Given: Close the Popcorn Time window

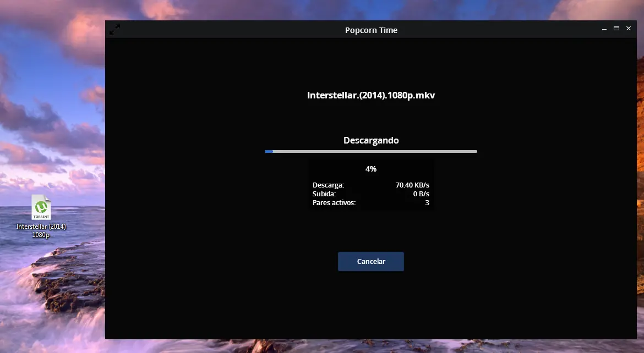Looking at the screenshot, I should point(629,29).
